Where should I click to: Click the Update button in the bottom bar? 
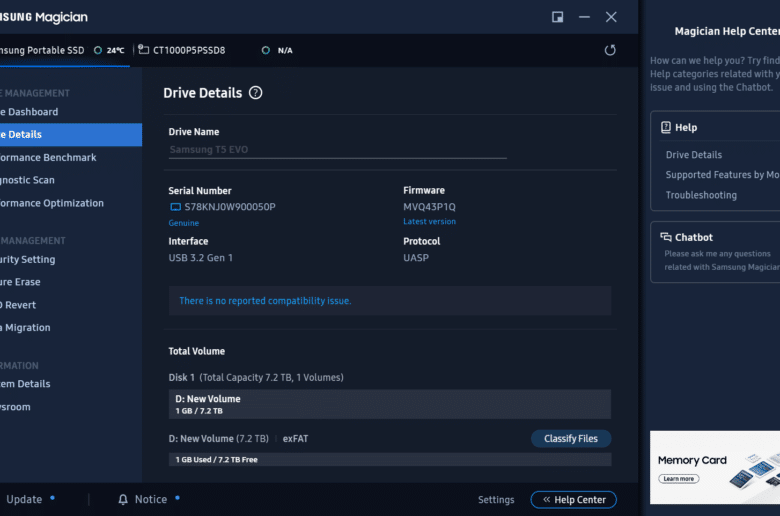[x=24, y=499]
